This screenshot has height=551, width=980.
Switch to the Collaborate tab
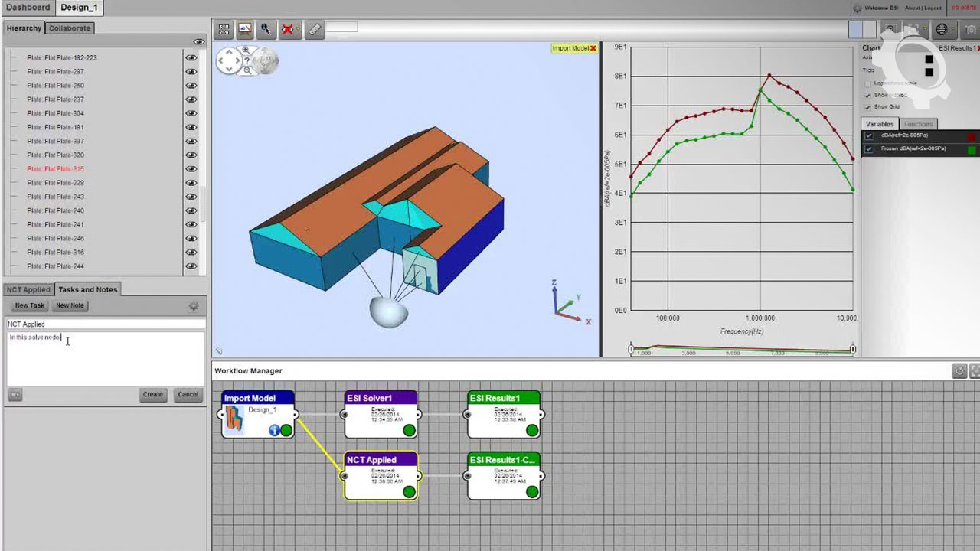70,28
